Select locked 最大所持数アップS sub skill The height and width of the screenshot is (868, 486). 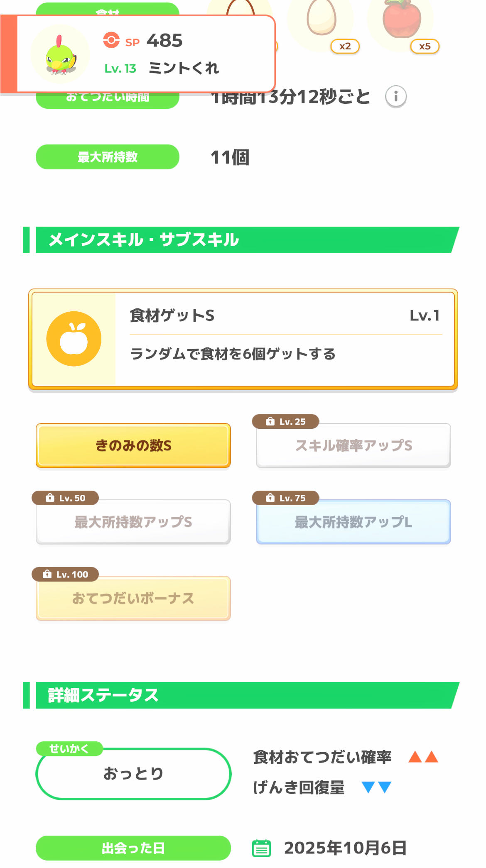(133, 522)
